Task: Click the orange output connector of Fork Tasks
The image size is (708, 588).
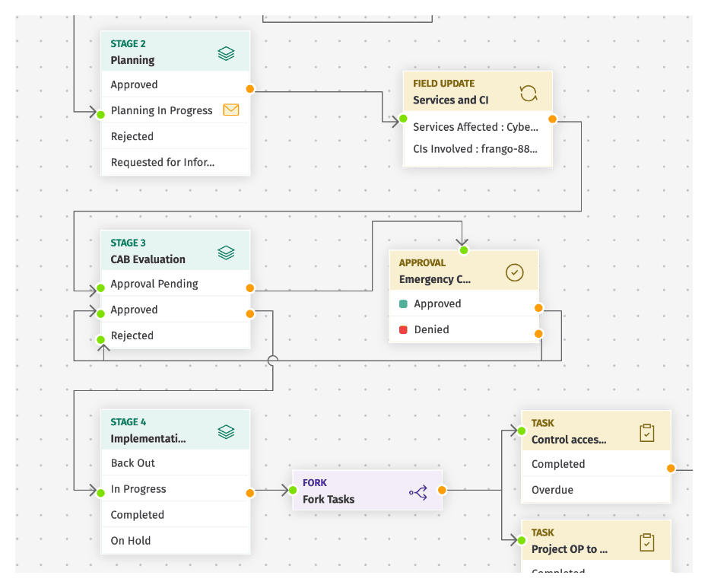Action: pyautogui.click(x=442, y=491)
